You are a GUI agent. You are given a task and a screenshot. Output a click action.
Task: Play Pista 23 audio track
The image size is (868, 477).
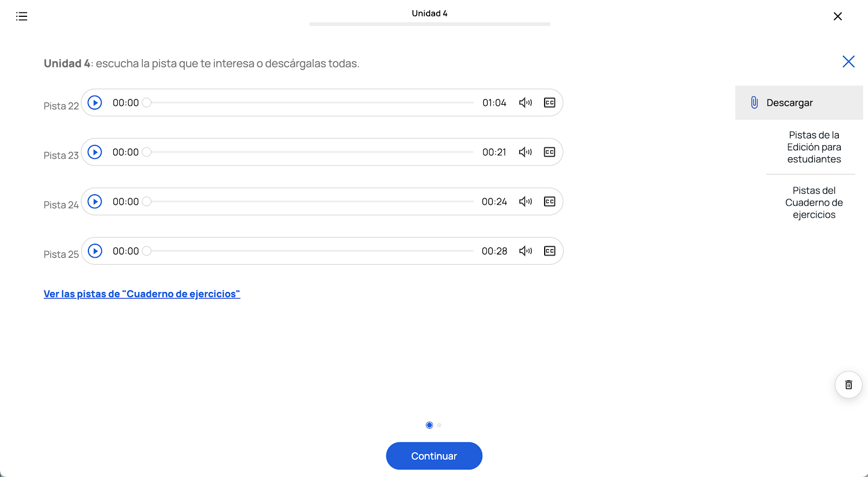95,152
